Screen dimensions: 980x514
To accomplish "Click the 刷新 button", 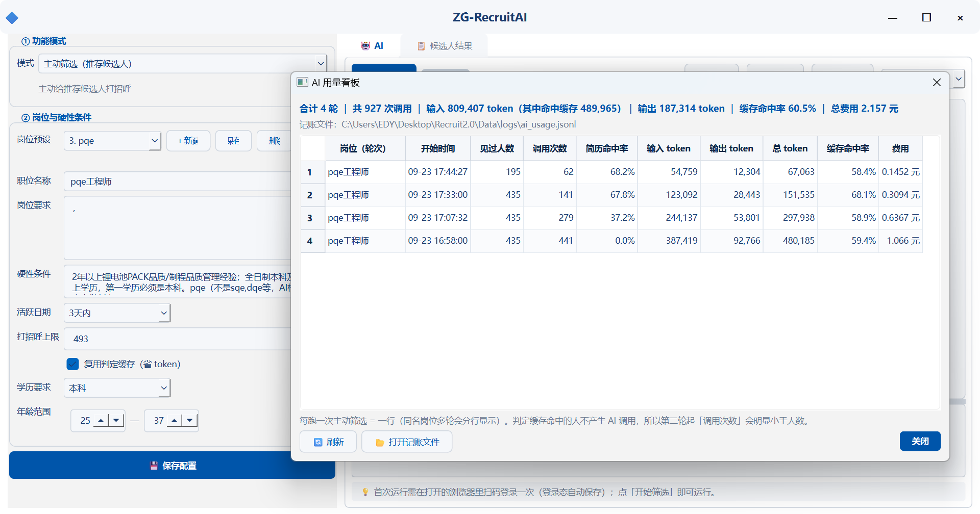I will coord(328,442).
